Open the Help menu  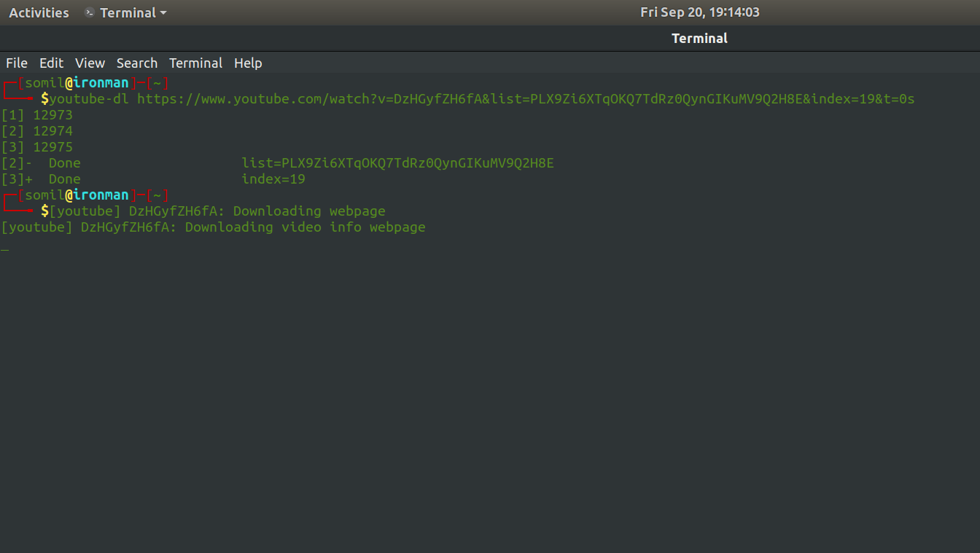[248, 63]
